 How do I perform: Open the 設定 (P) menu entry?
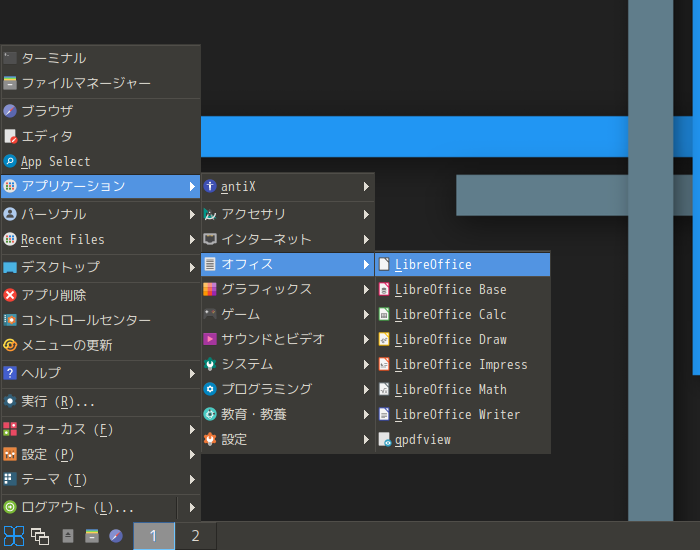click(x=100, y=454)
